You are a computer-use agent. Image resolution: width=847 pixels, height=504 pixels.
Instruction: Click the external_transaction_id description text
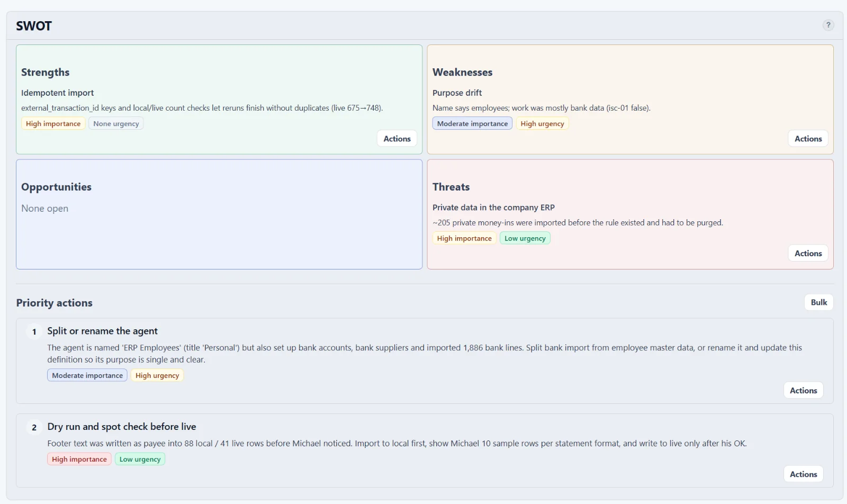pos(202,108)
